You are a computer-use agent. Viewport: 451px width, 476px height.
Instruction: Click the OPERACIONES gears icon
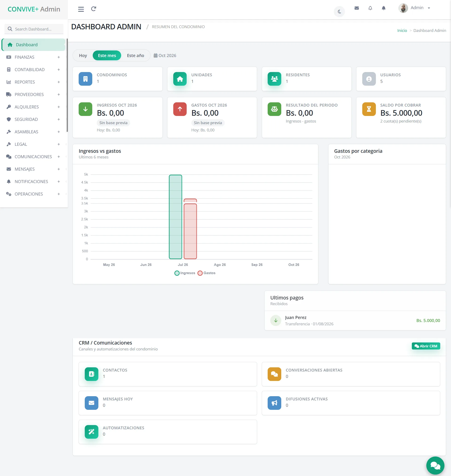tap(9, 194)
